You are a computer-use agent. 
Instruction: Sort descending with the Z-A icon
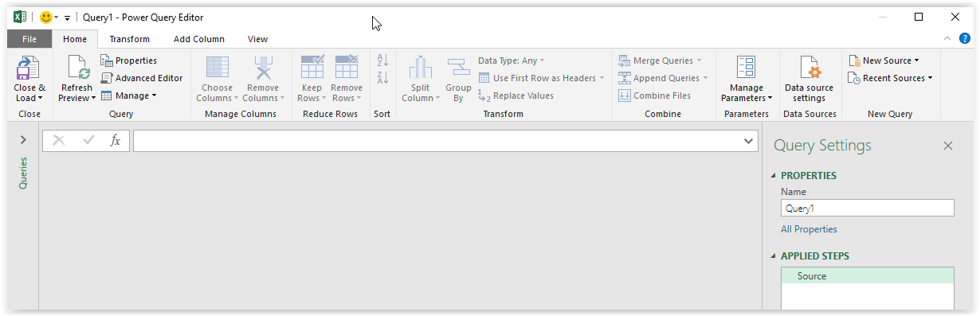point(382,78)
